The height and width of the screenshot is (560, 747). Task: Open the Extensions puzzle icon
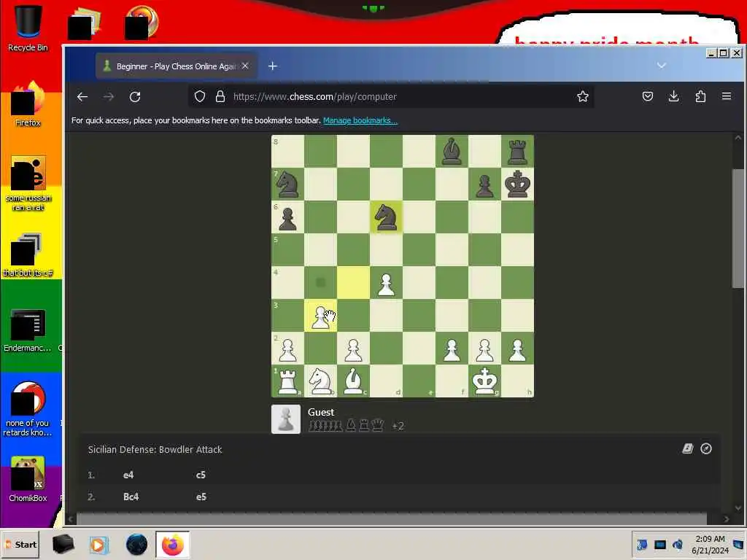pos(700,97)
